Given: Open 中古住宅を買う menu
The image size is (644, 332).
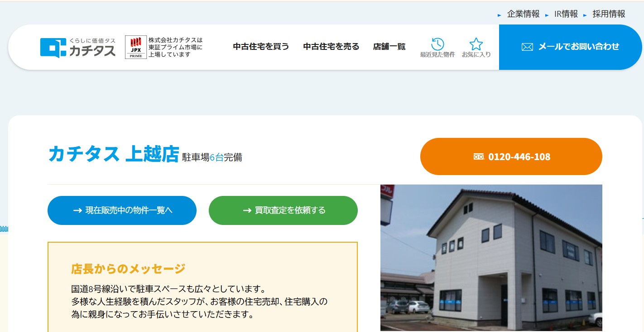Looking at the screenshot, I should pos(261,46).
